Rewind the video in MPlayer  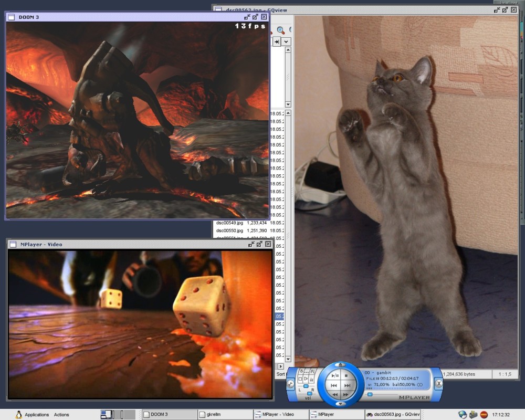click(x=335, y=395)
